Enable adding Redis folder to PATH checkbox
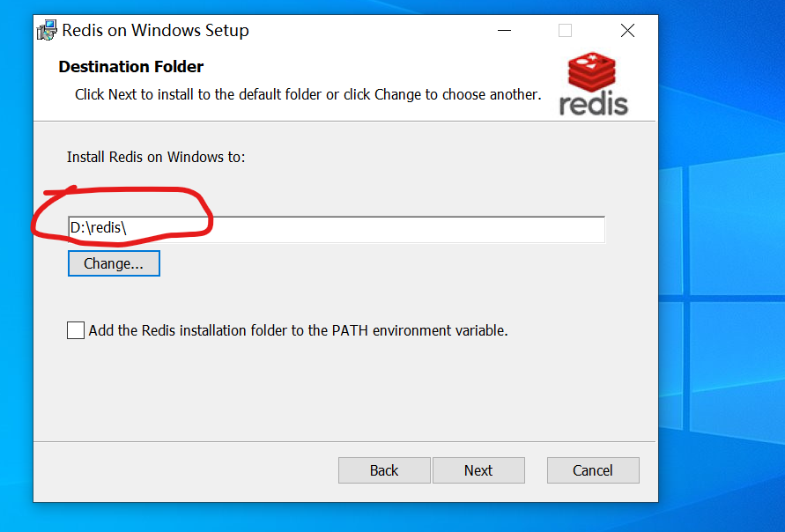This screenshot has width=785, height=532. click(x=77, y=331)
